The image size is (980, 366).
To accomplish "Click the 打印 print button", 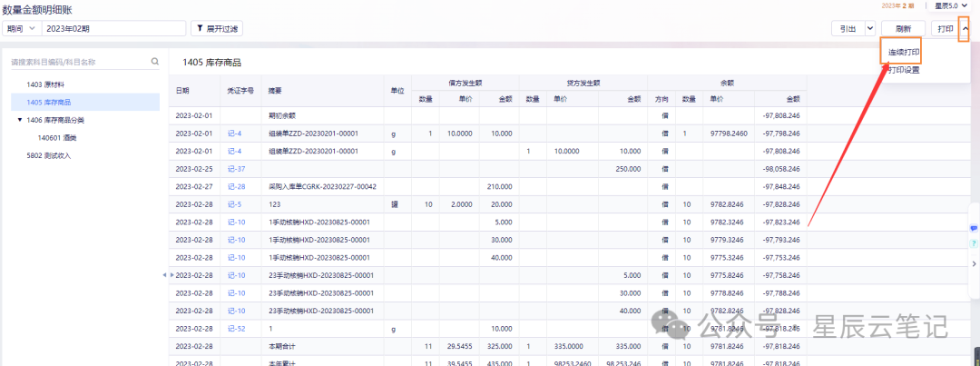I will (x=946, y=29).
